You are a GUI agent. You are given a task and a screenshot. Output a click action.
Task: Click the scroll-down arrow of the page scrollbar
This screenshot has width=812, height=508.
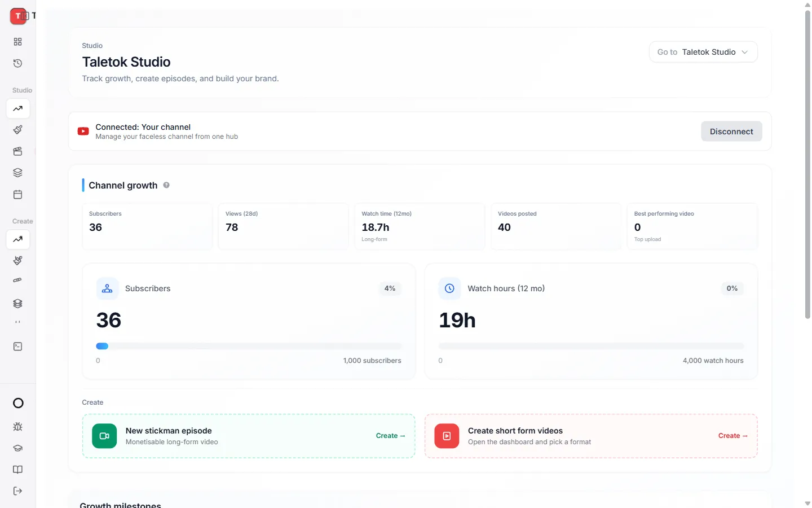(807, 503)
